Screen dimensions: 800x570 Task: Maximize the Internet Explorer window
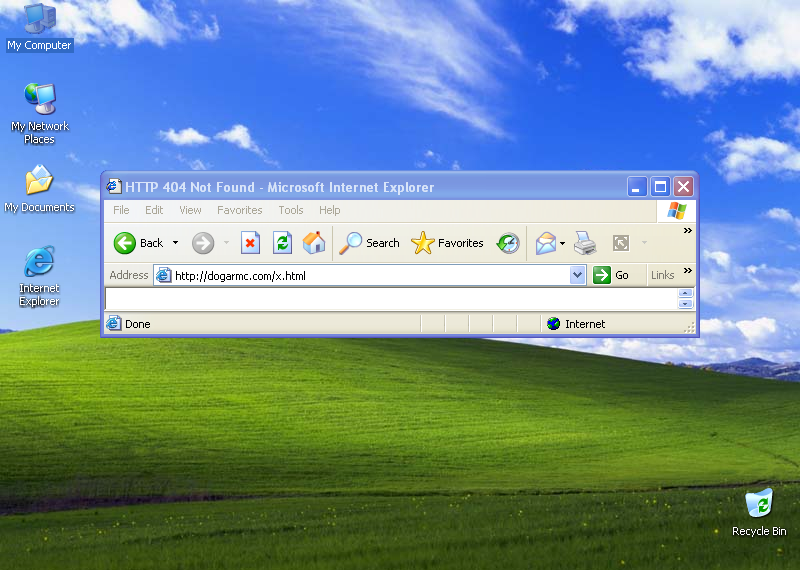[660, 187]
